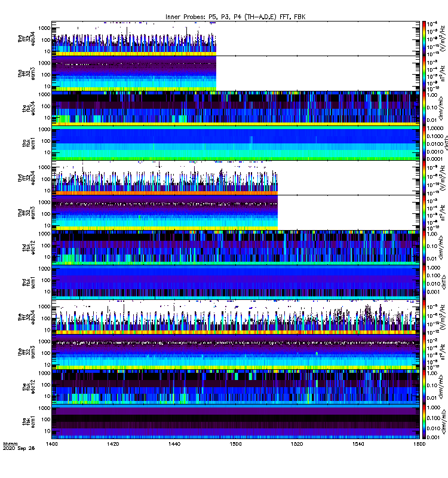The height and width of the screenshot is (478, 448).
Task: Click the 'thd fbk edc12' panel label
Action: 29,247
